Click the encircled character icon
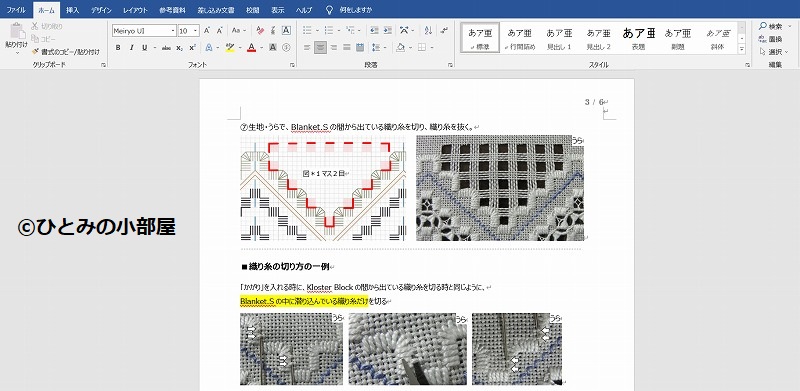This screenshot has width=800, height=391. coord(286,47)
